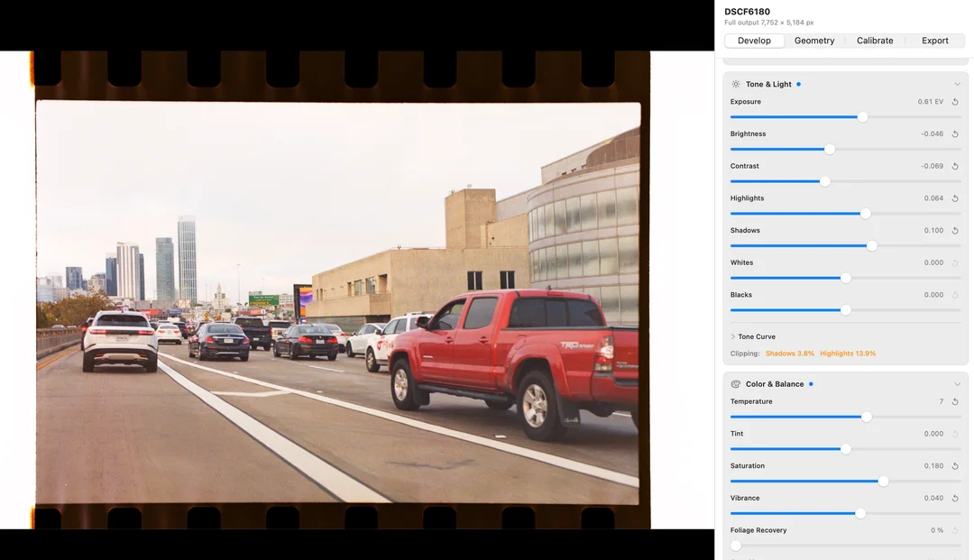The width and height of the screenshot is (974, 560).
Task: Click the Saturation slider handle
Action: (883, 482)
